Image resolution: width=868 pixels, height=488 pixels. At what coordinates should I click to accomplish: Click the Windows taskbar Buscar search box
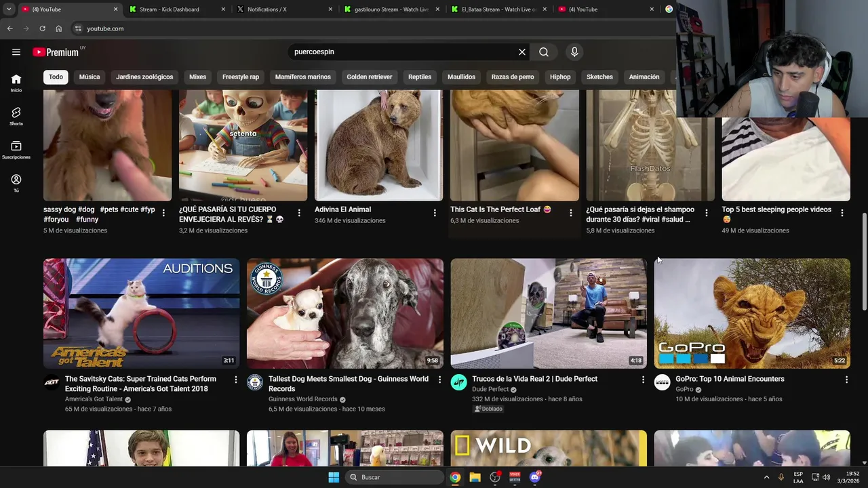pyautogui.click(x=395, y=477)
